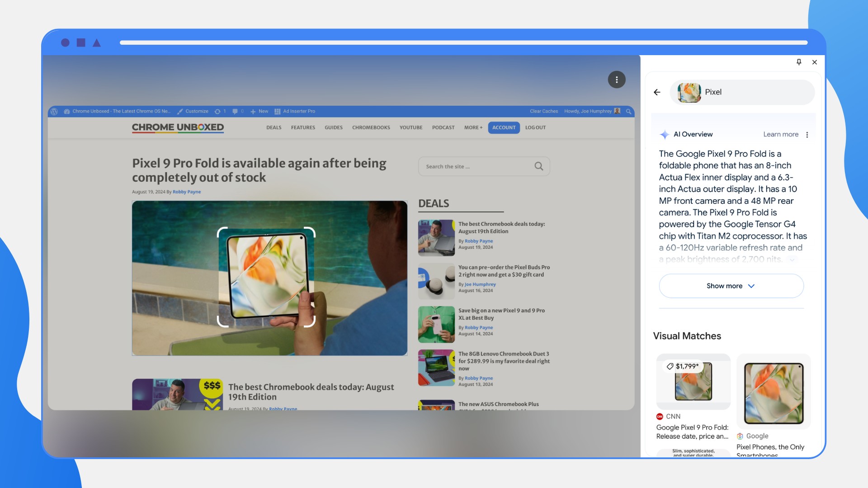
Task: Click the price tag icon on $1,799 match
Action: (670, 366)
